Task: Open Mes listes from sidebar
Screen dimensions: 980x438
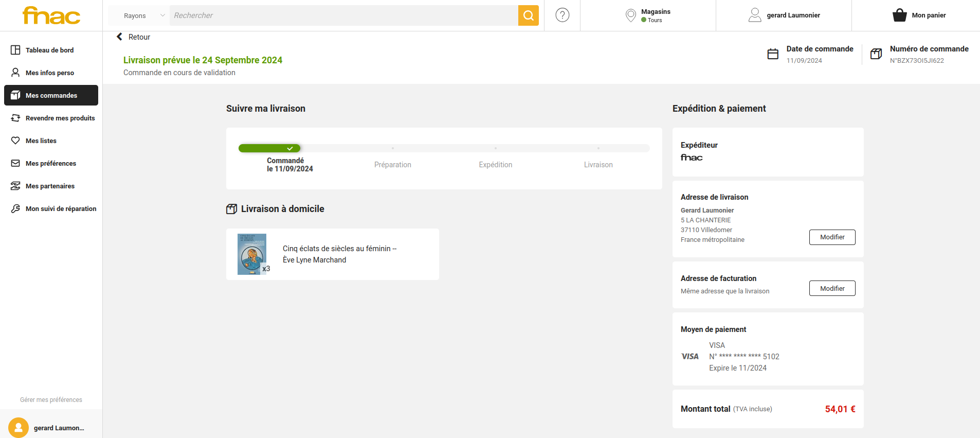Action: point(41,141)
